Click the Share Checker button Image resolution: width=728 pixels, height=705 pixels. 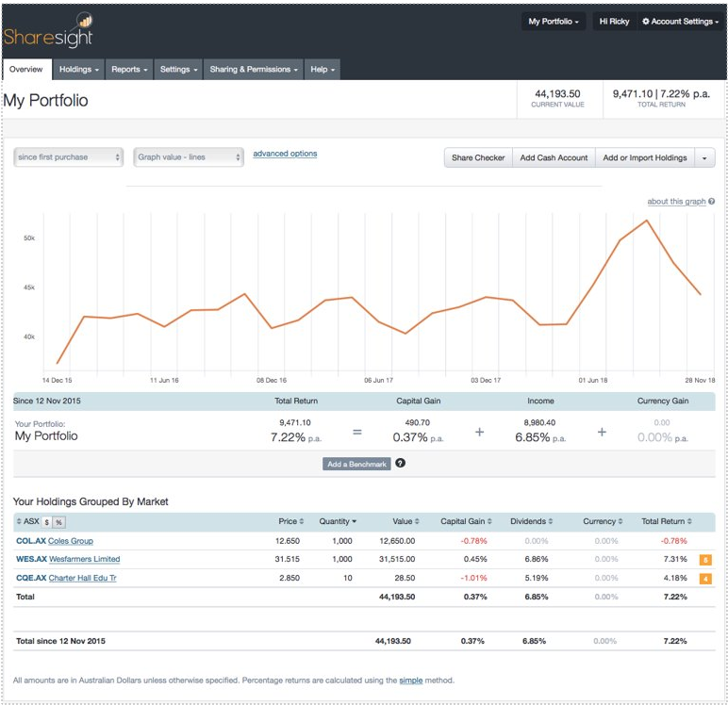coord(478,157)
